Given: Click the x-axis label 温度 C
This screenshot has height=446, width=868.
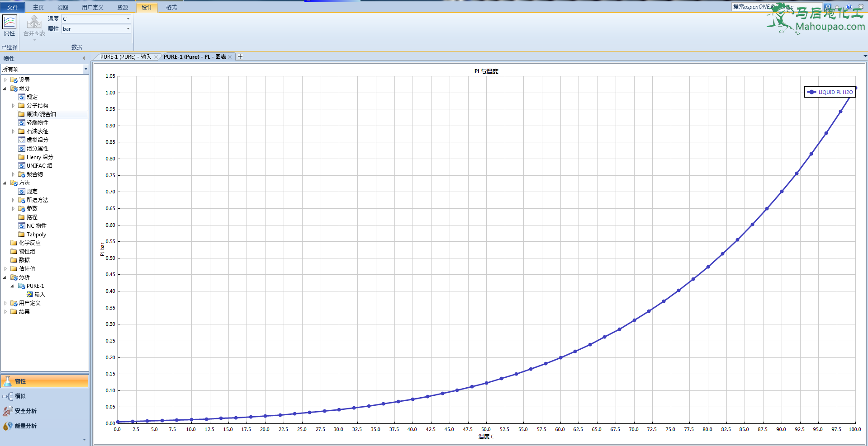Looking at the screenshot, I should 486,437.
